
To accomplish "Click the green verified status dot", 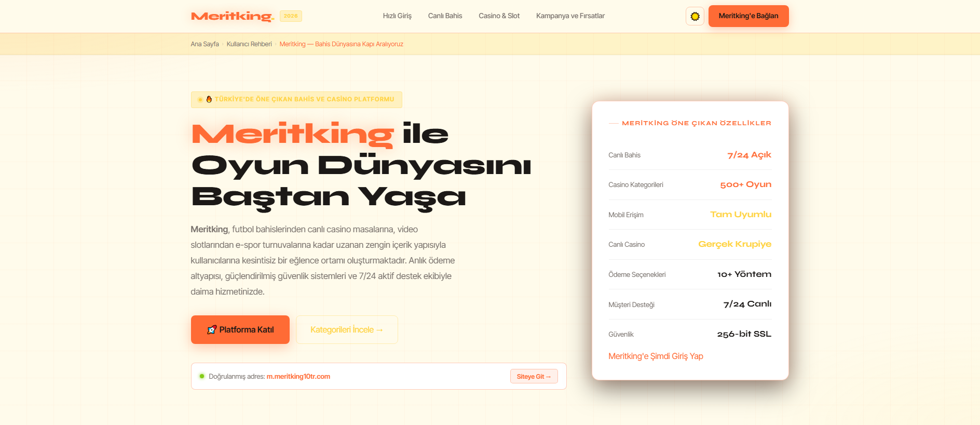I will [x=202, y=376].
